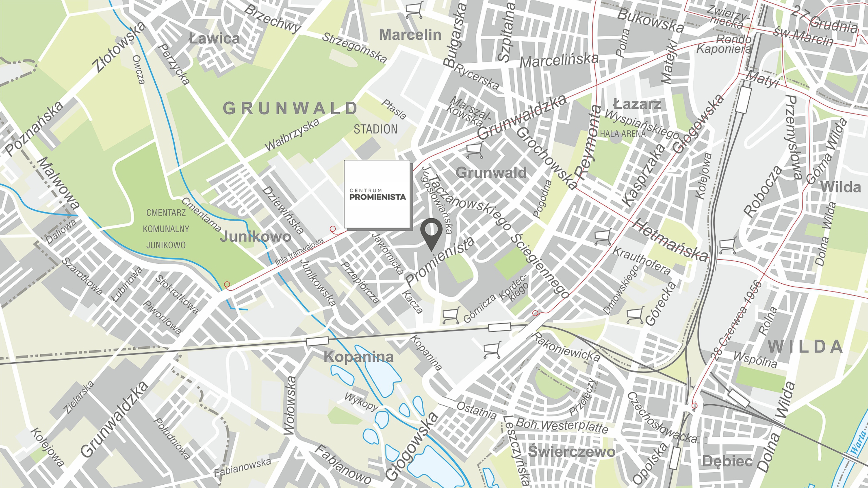Click the tram line terminus loop near Junikowo cemetery
Viewport: 868px width, 488px height.
(x=227, y=285)
